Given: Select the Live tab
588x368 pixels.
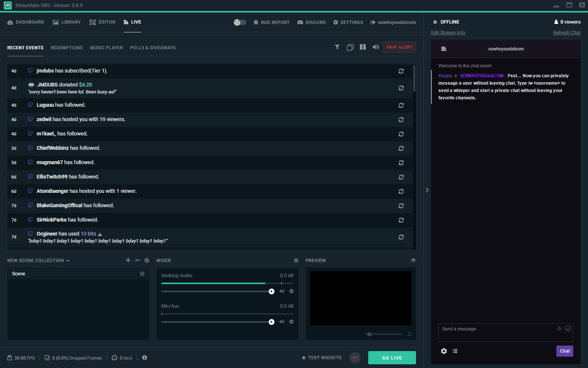Looking at the screenshot, I should [x=132, y=22].
